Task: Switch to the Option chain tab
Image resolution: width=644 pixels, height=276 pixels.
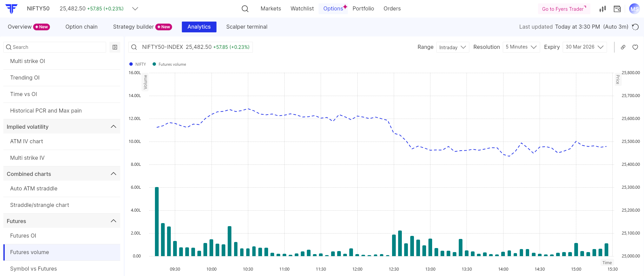Action: tap(82, 27)
